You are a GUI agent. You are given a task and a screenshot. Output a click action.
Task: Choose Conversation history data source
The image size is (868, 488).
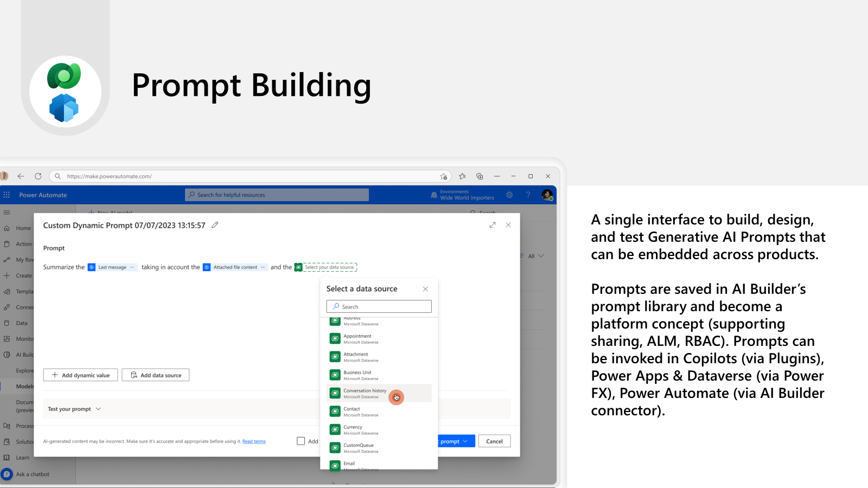pos(379,393)
